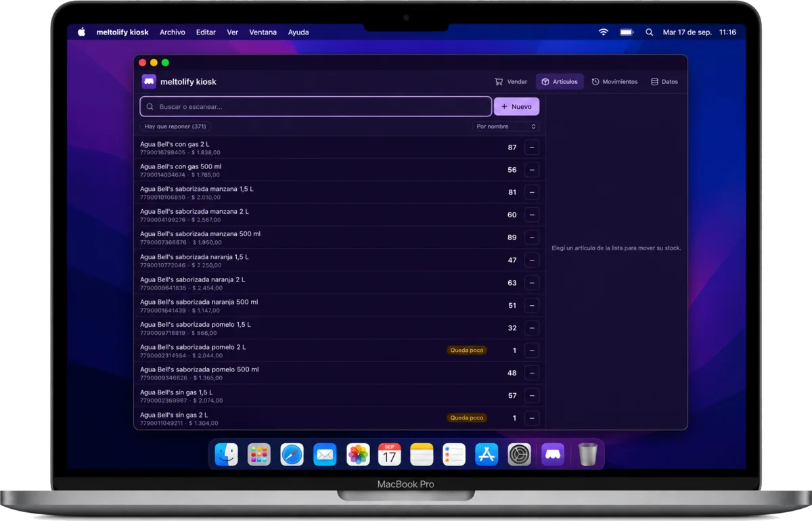The image size is (812, 521).
Task: Select Agua Bell's saborizada pomelo 500 ml
Action: (x=340, y=373)
